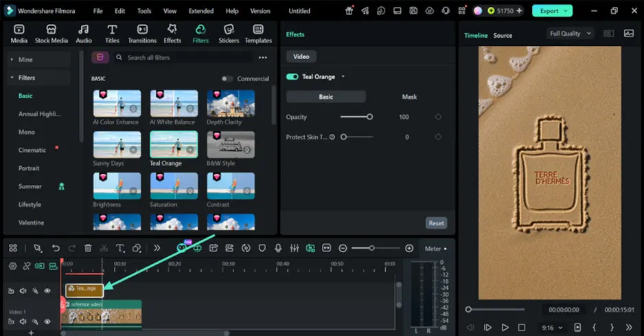This screenshot has height=336, width=644.
Task: Add a new track with plus icon
Action: point(31,333)
